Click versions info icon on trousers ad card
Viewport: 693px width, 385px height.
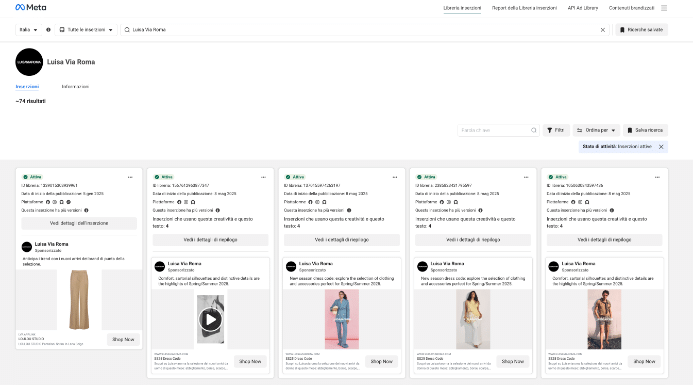[x=86, y=210]
